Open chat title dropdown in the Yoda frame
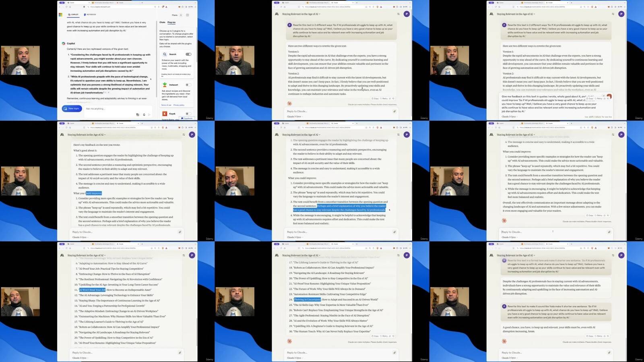 (516, 255)
